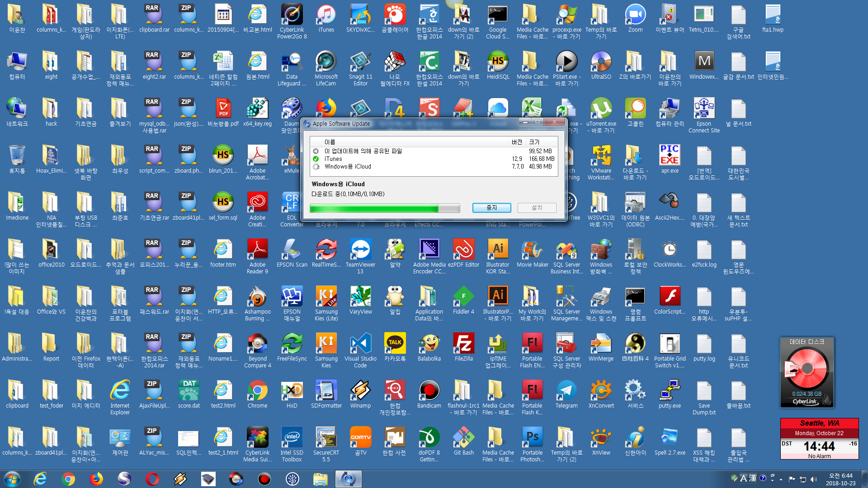868x488 pixels.
Task: Click the 중지 (Stop) button in Apple Software Update
Action: point(491,207)
